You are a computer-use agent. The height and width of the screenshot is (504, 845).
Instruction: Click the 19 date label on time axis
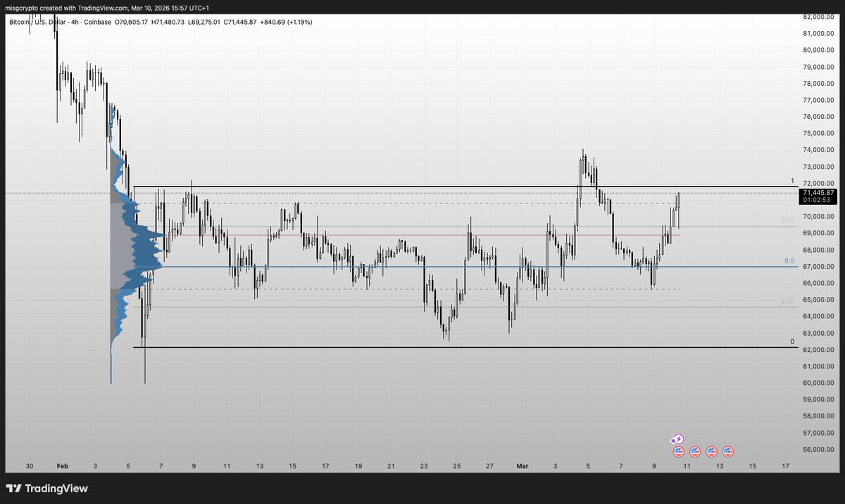(x=358, y=466)
